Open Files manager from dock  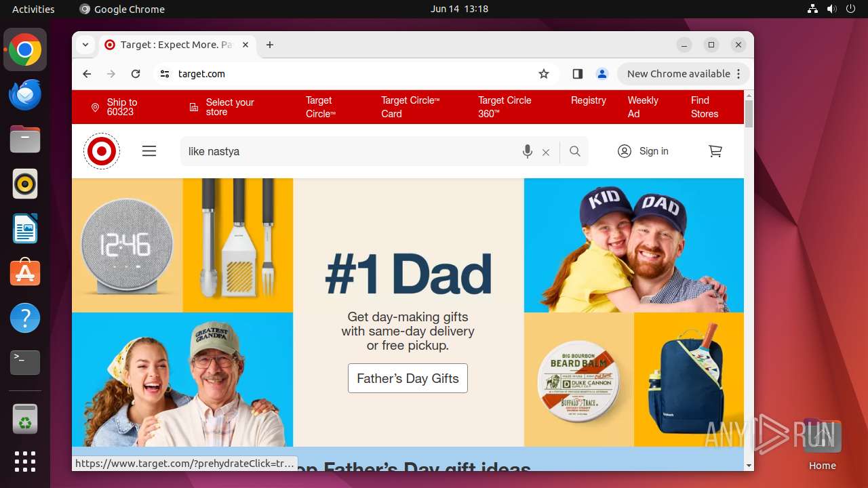pos(25,139)
